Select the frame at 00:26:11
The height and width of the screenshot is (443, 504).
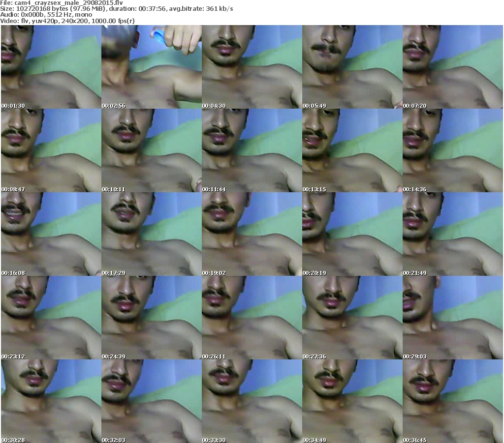pos(252,318)
